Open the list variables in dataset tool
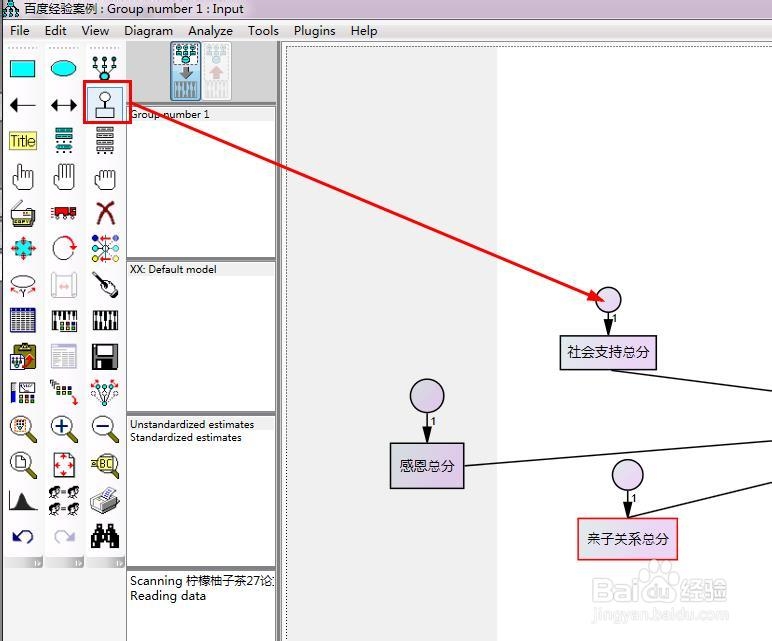Screen dimensions: 772x641 [105, 140]
